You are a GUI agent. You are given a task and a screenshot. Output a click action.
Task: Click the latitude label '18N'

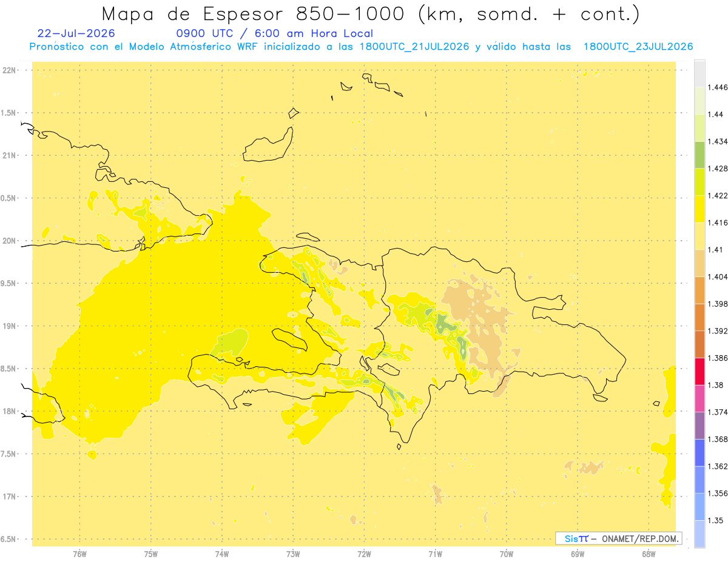[x=10, y=411]
